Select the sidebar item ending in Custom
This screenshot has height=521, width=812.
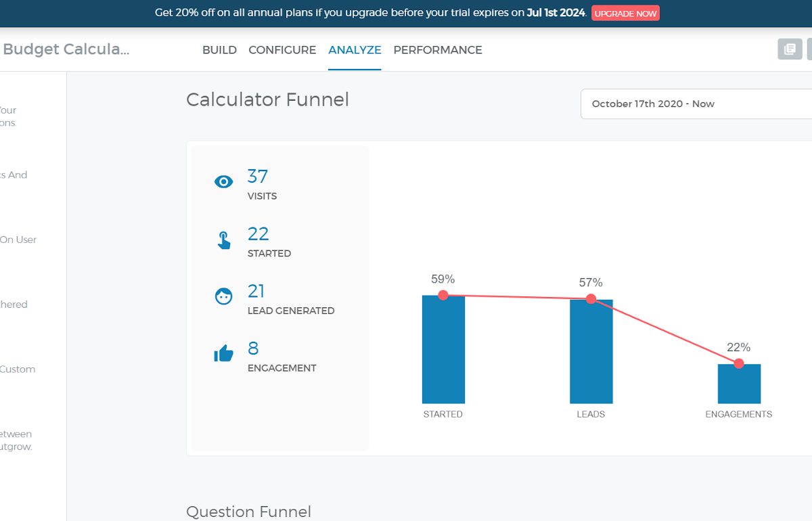point(18,369)
